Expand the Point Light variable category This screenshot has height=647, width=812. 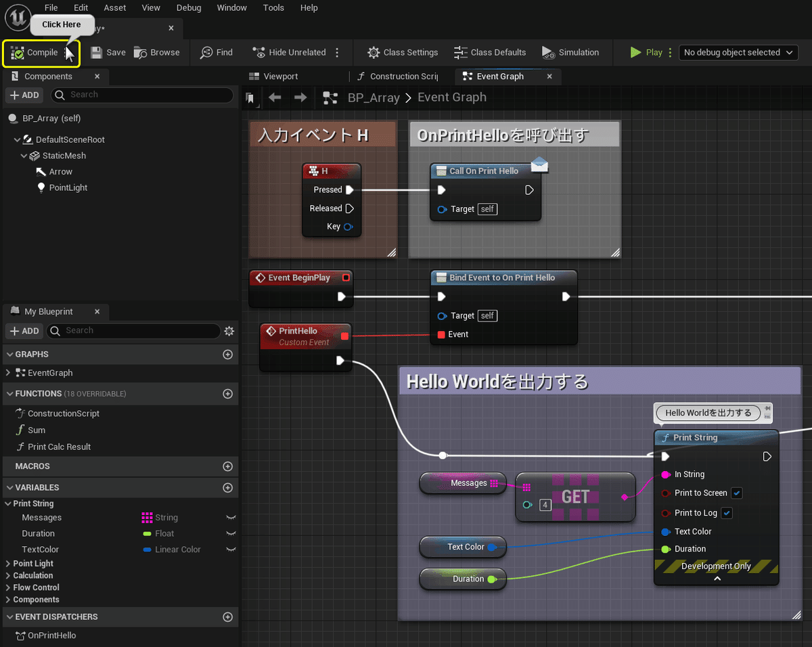(x=8, y=564)
